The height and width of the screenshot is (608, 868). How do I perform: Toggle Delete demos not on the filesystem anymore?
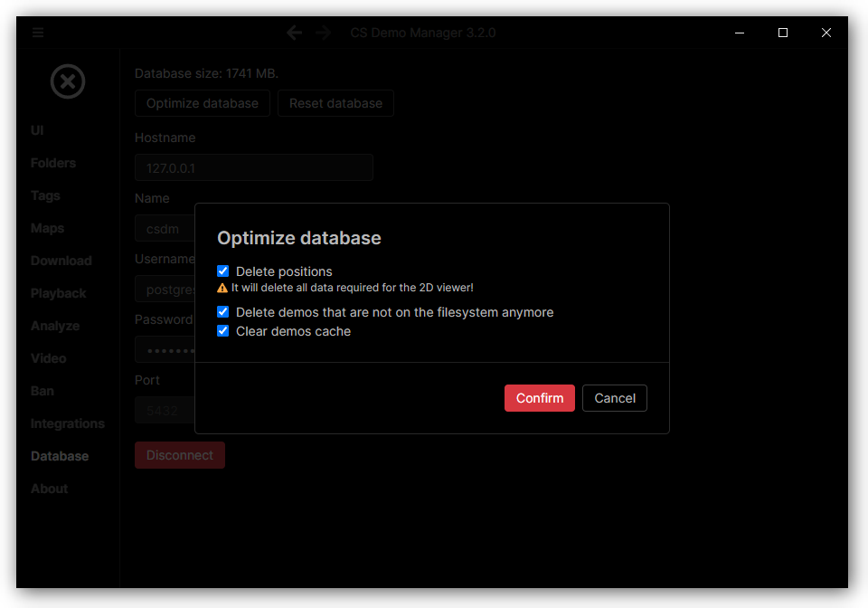click(222, 311)
